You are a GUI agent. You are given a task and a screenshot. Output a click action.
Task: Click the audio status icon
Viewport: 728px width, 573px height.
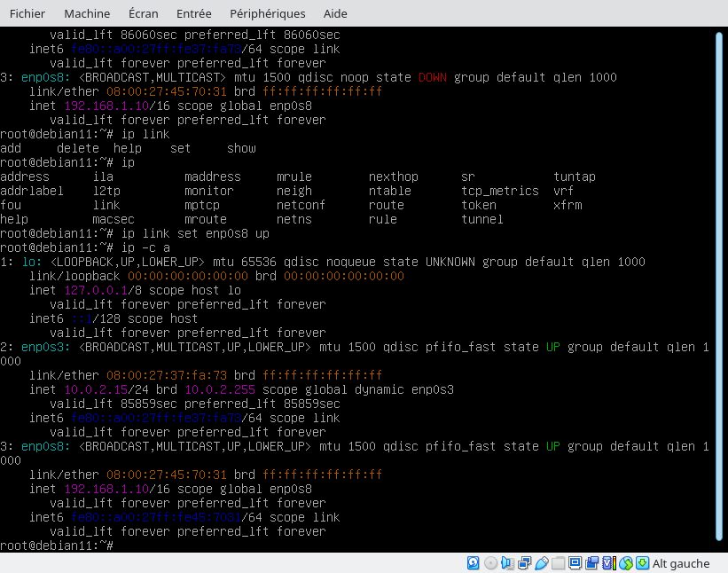click(x=507, y=563)
